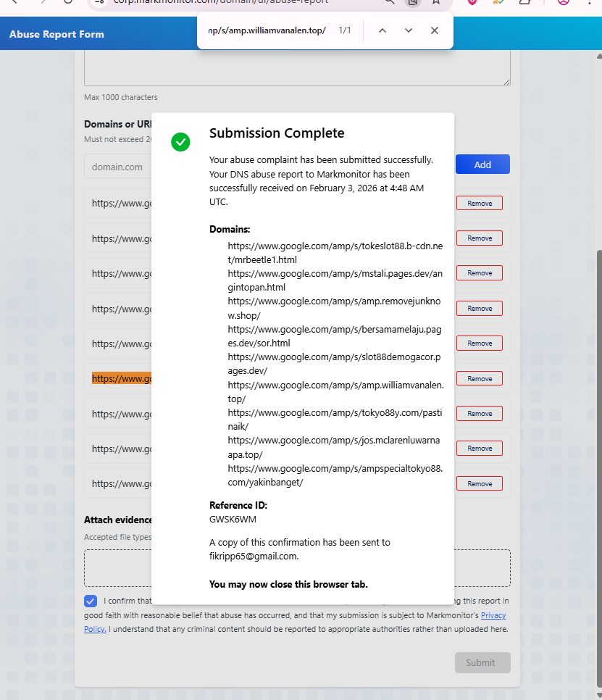Click the page vertical scrollbar thumb
The image size is (602, 700).
pyautogui.click(x=599, y=468)
